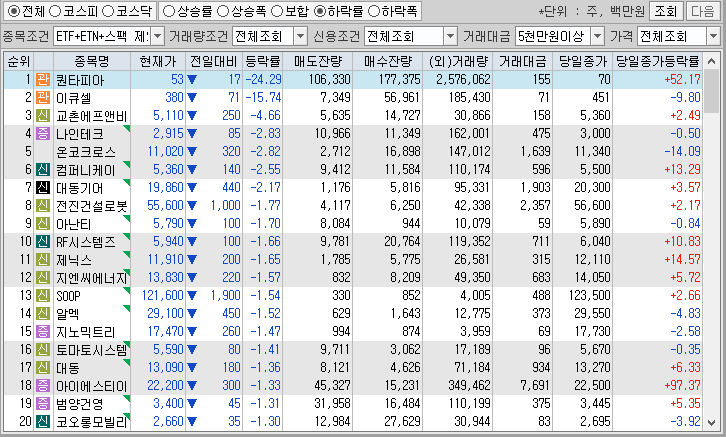Select stock name 코오롱모빌리
Image resolution: width=726 pixels, height=437 pixels.
[x=91, y=422]
